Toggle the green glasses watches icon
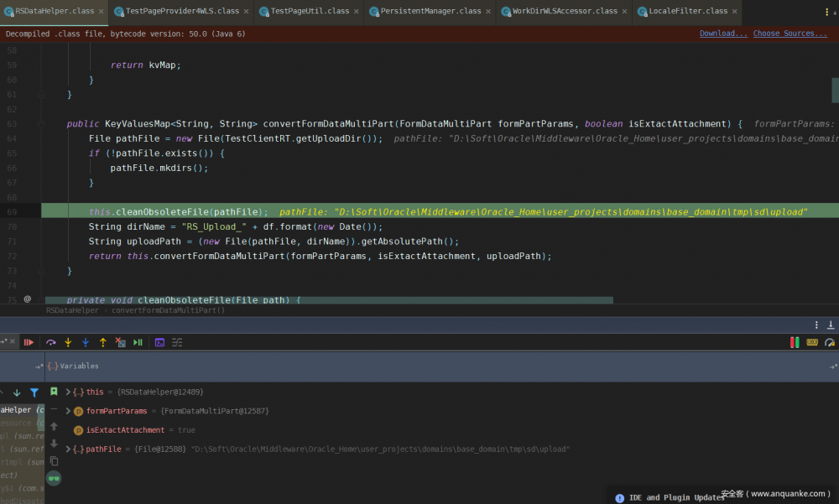839x504 pixels. coord(54,478)
